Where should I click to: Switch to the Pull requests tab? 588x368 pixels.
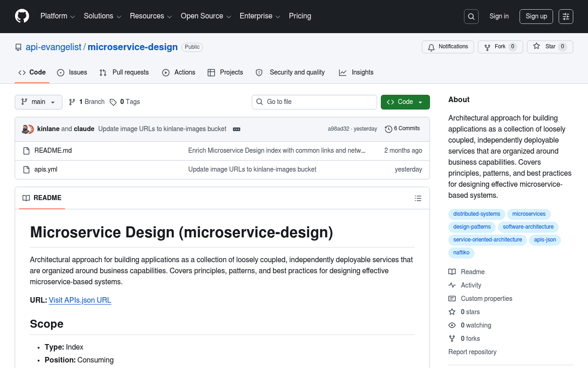click(124, 73)
